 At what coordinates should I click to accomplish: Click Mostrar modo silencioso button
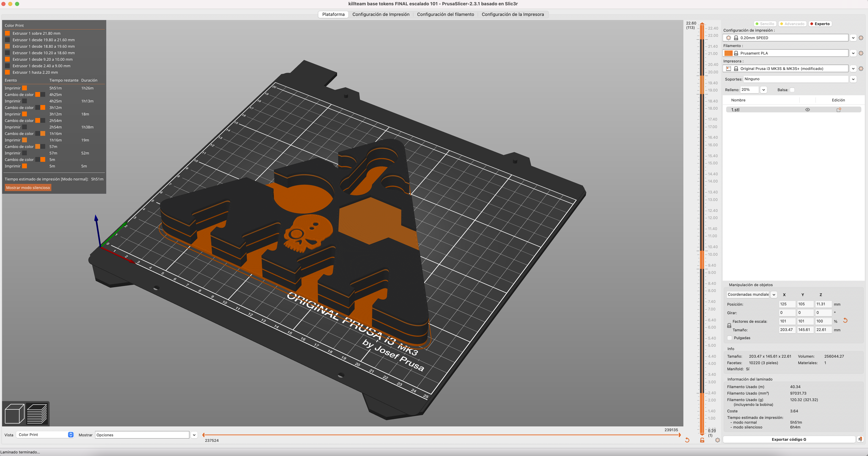[28, 188]
